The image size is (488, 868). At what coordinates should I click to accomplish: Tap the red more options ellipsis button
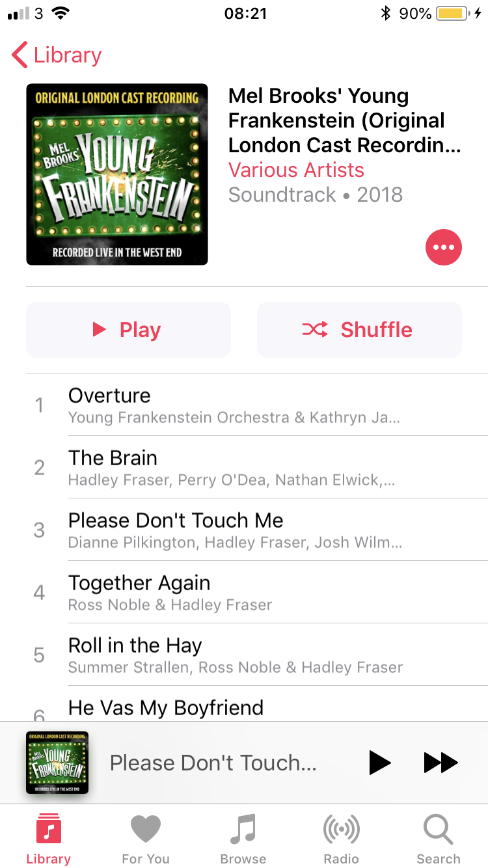pyautogui.click(x=443, y=247)
